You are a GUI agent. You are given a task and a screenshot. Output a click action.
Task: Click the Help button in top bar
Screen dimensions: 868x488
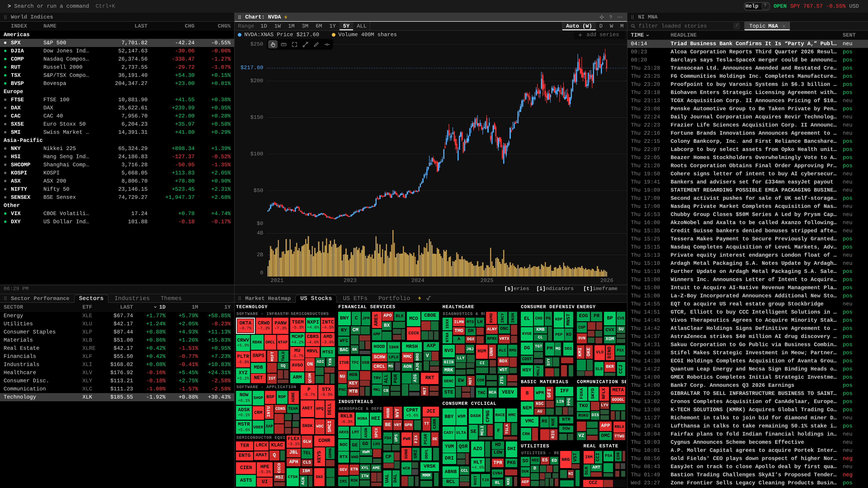(x=757, y=6)
